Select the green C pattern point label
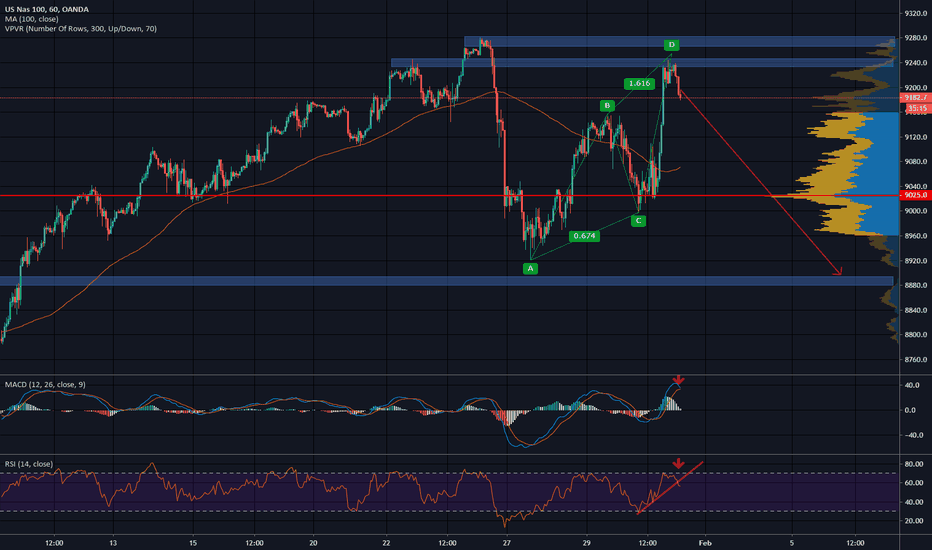Image resolution: width=932 pixels, height=550 pixels. pyautogui.click(x=638, y=221)
